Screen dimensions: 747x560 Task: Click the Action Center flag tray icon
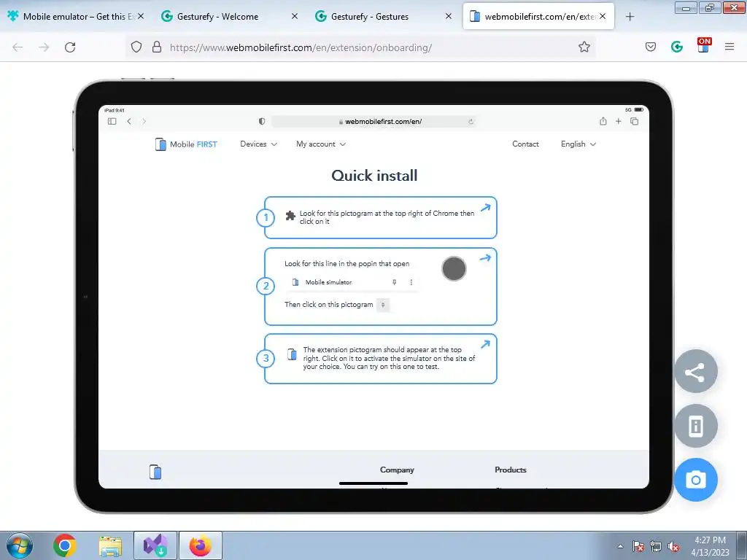click(638, 546)
